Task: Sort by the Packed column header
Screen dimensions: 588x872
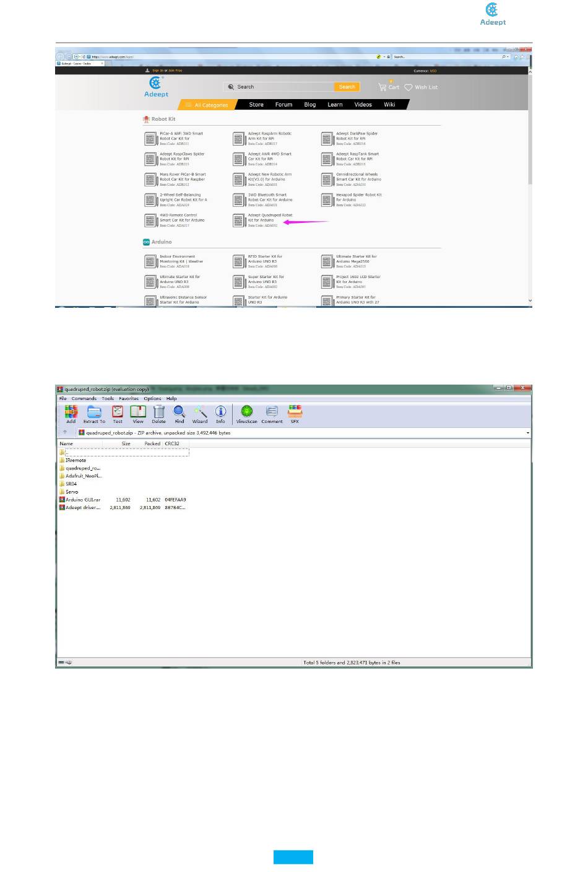Action: click(x=152, y=443)
